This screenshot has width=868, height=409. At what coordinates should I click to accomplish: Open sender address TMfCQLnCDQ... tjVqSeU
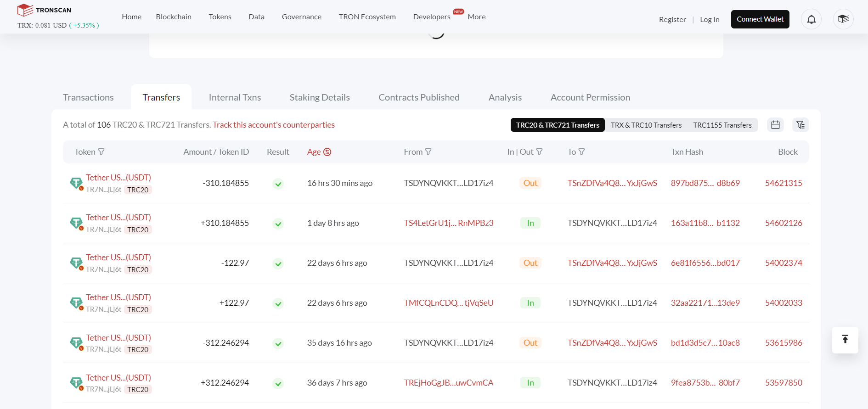[449, 303]
